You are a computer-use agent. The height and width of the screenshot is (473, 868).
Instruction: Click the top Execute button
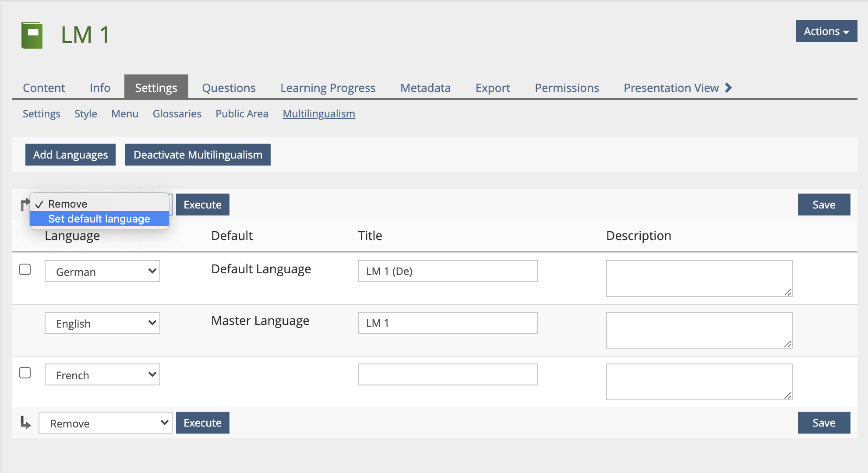pyautogui.click(x=202, y=205)
